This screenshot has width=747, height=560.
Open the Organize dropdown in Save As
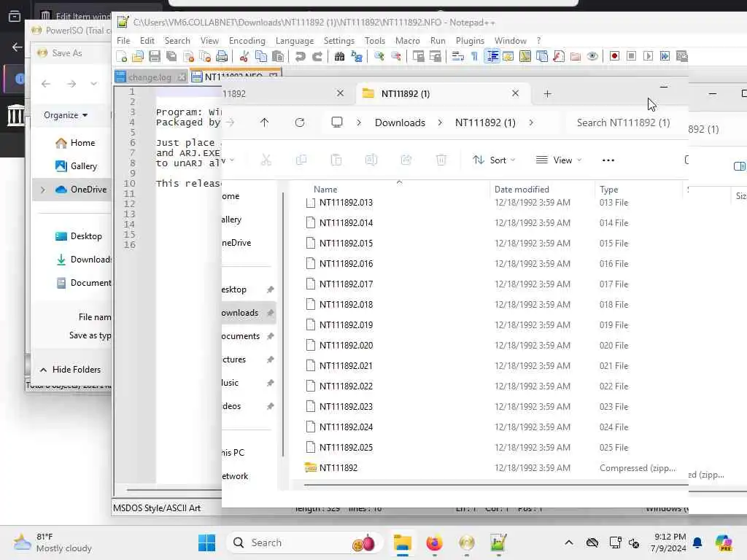click(66, 115)
